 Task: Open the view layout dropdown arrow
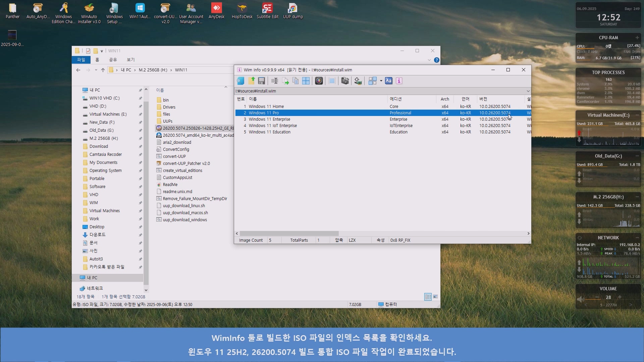(381, 81)
